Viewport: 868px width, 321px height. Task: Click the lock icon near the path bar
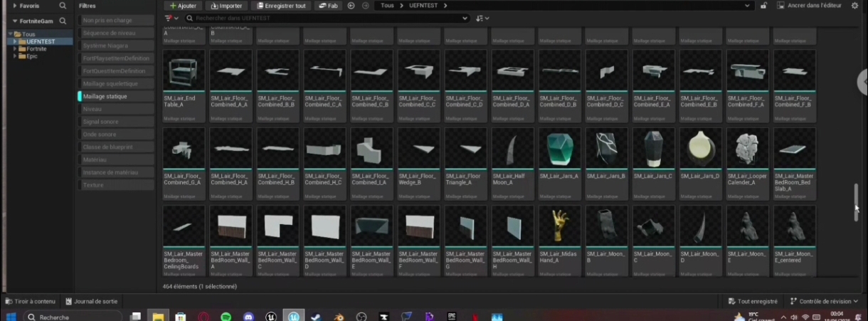point(763,6)
